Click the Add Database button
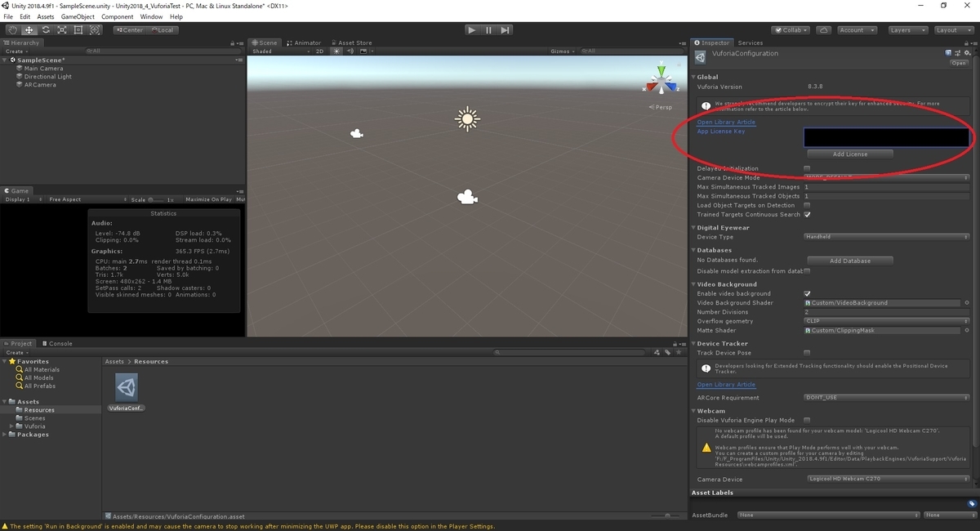This screenshot has width=980, height=531. 850,261
